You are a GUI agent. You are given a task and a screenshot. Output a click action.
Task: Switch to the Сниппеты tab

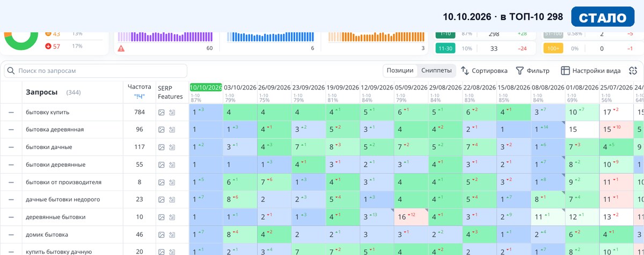pos(436,71)
